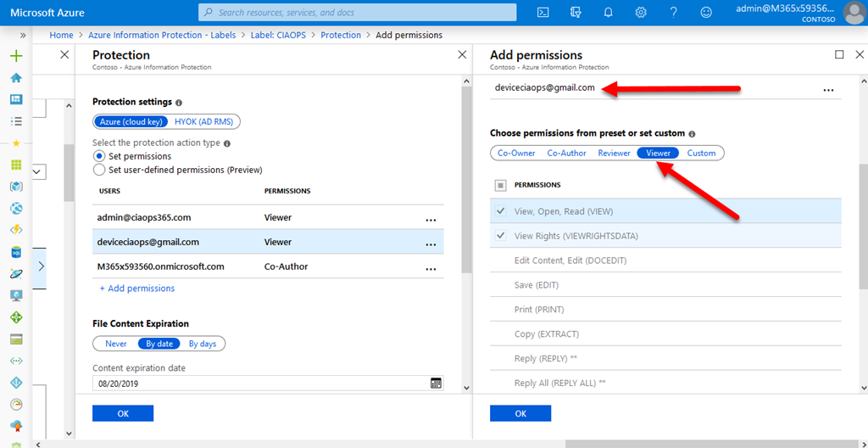868x448 pixels.
Task: Choose the By days expiration option
Action: 203,344
